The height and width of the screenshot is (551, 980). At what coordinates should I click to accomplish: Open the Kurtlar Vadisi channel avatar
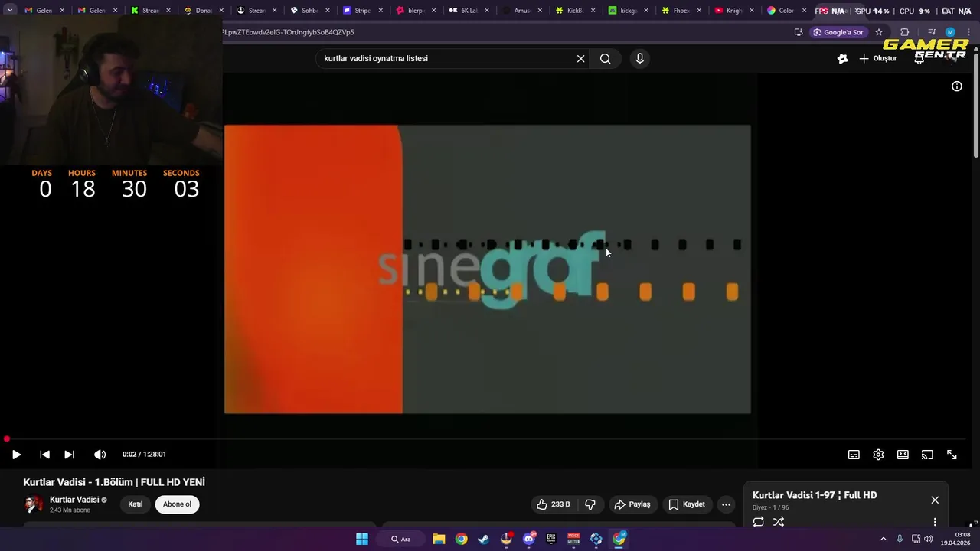(x=34, y=504)
